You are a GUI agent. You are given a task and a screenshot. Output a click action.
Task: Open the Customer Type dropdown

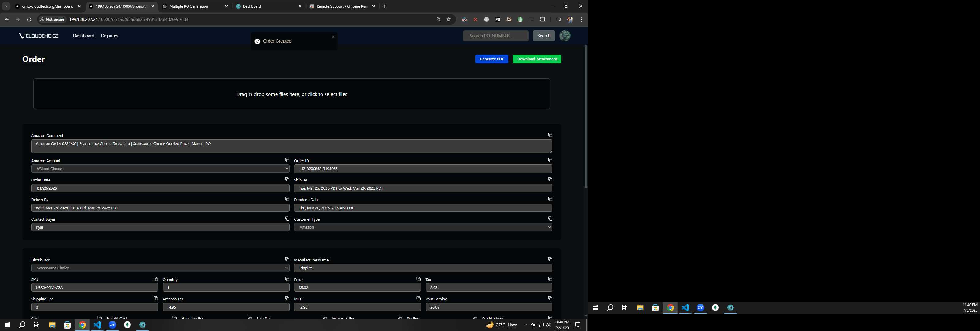pos(423,227)
